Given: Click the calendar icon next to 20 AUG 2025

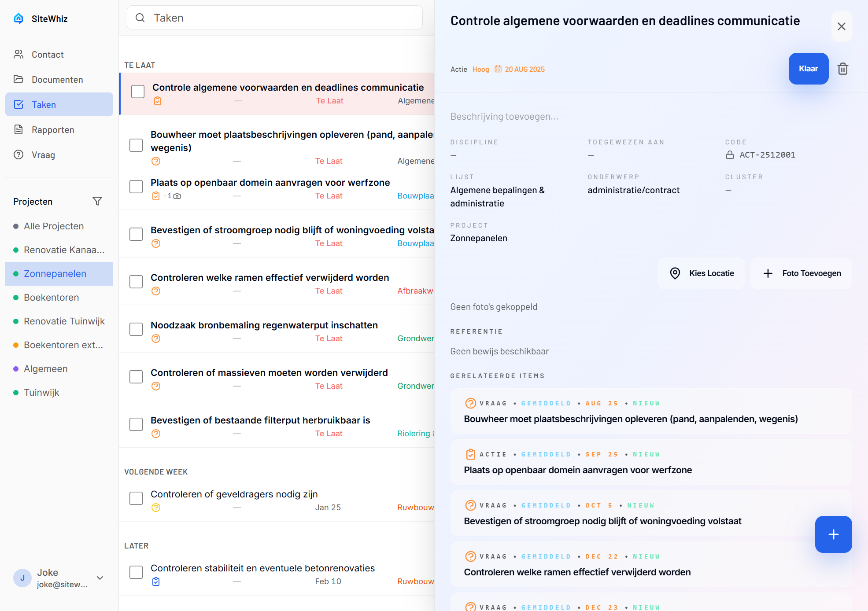Looking at the screenshot, I should 498,69.
